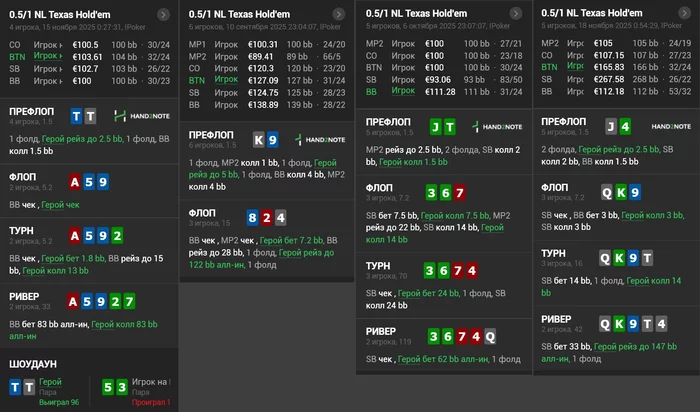Select the gray K hole card in second hand

tap(258, 140)
